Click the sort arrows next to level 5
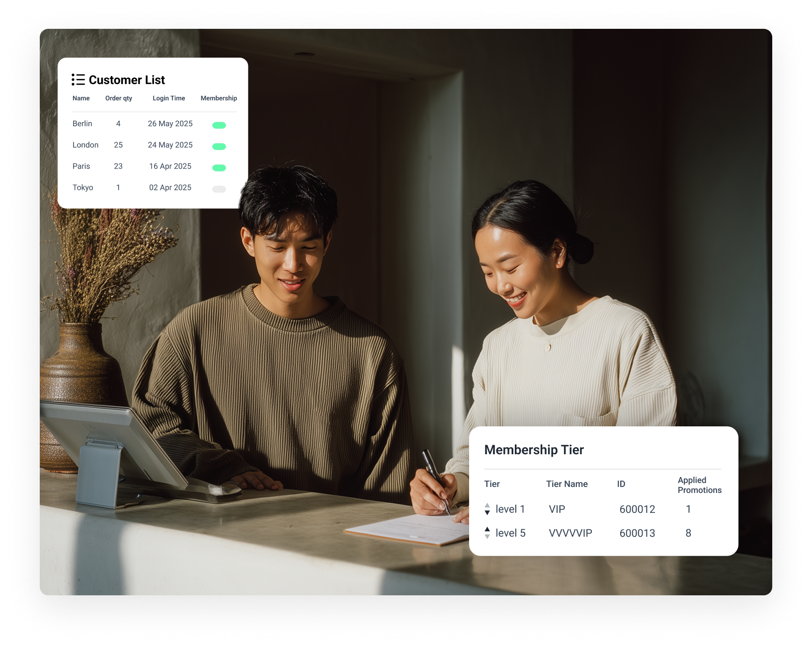 coord(487,533)
